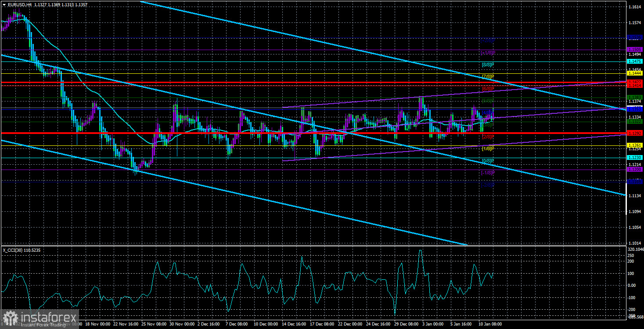Click the 1.1574 value on price scale
This screenshot has height=329, width=644.
(635, 22)
